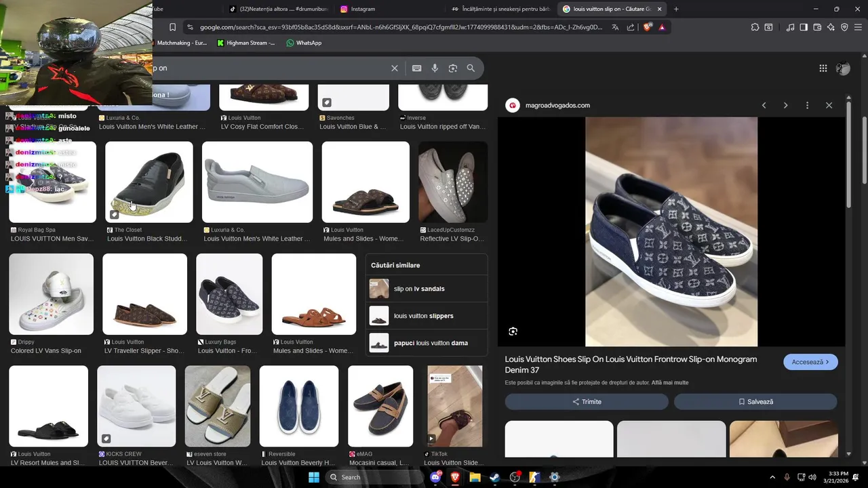Screen dimensions: 868x488
Task: Open the preview panel three-dot menu
Action: click(807, 105)
